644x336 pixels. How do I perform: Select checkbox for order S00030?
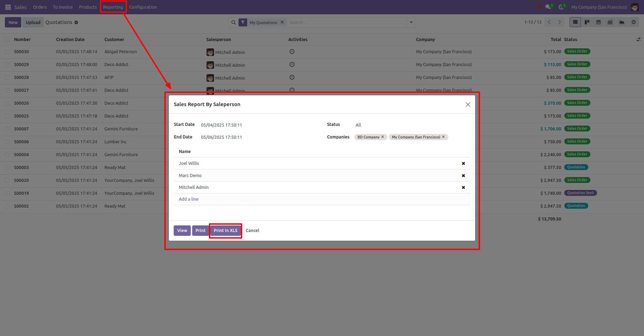[x=7, y=52]
